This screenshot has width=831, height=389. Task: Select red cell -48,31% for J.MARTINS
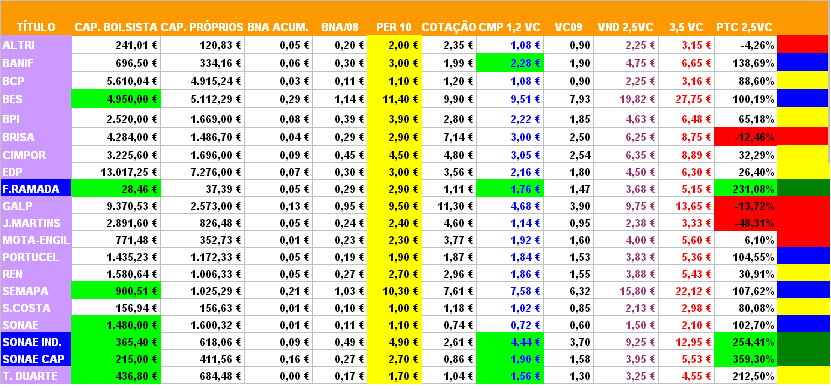click(746, 223)
